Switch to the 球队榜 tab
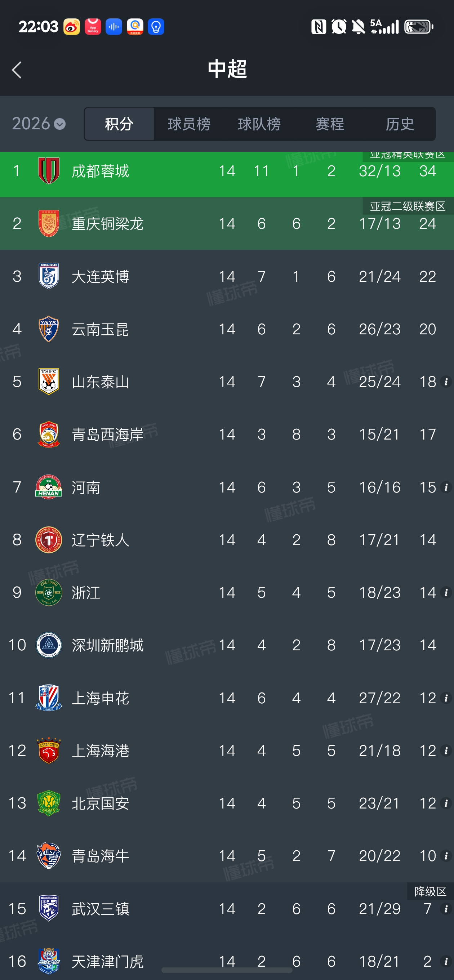 tap(259, 124)
